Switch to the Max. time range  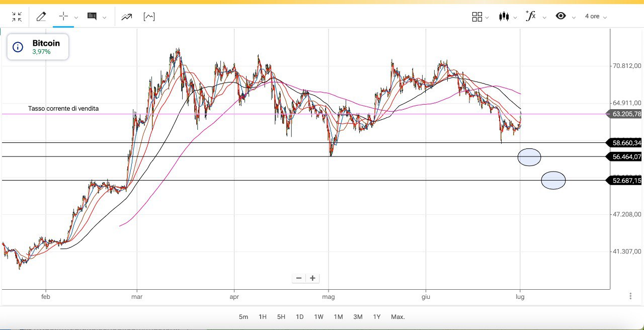[x=397, y=317]
